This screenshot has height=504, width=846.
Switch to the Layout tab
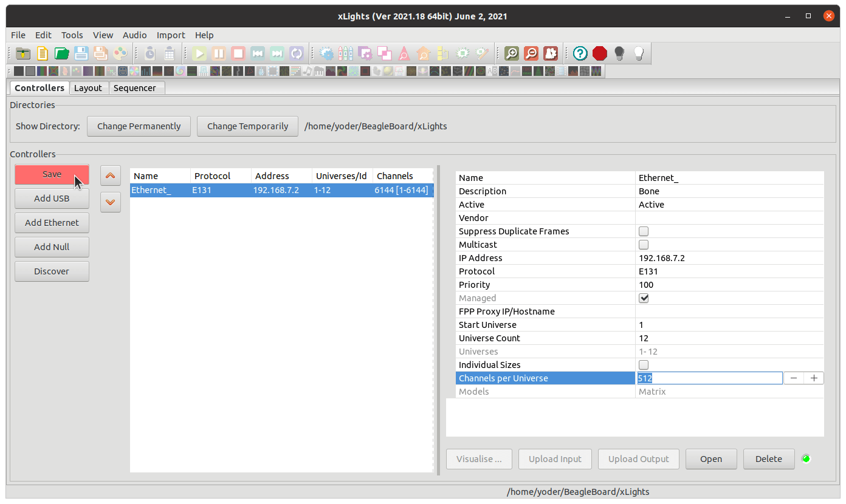[88, 88]
